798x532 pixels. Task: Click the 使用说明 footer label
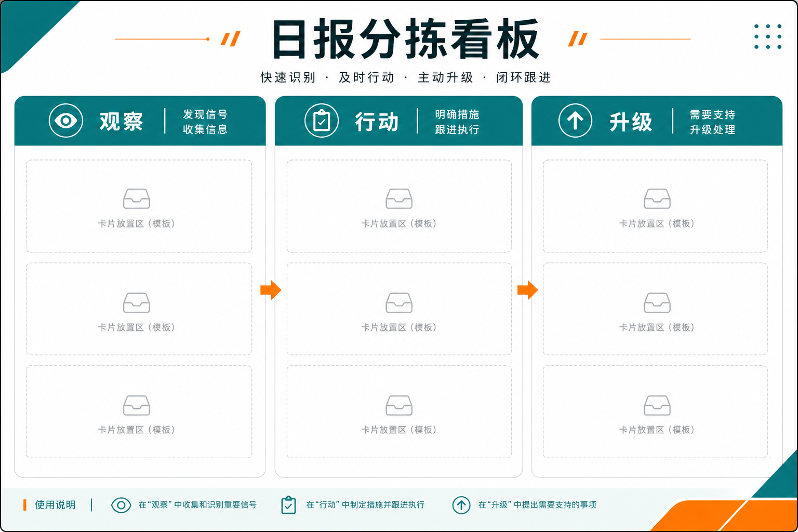pos(55,505)
